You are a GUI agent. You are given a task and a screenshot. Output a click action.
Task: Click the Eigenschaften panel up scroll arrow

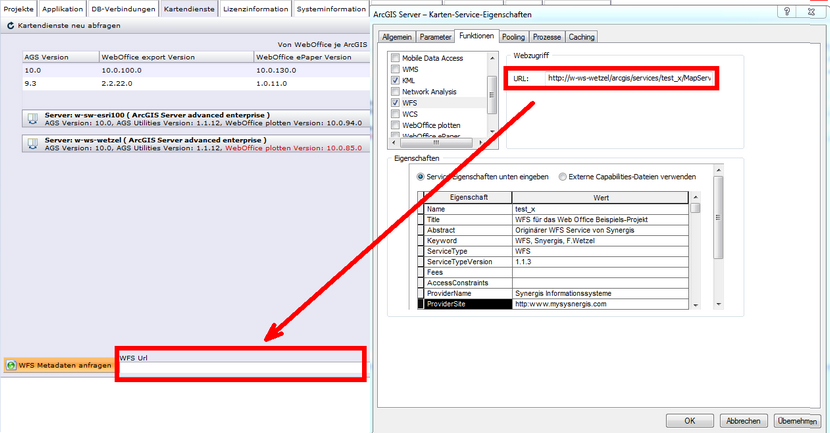718,170
